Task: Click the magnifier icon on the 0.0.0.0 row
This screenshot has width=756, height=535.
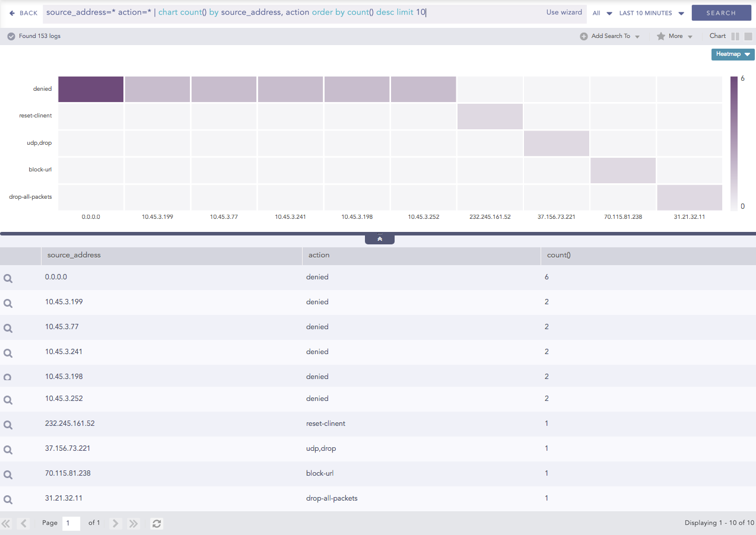Action: pyautogui.click(x=8, y=277)
